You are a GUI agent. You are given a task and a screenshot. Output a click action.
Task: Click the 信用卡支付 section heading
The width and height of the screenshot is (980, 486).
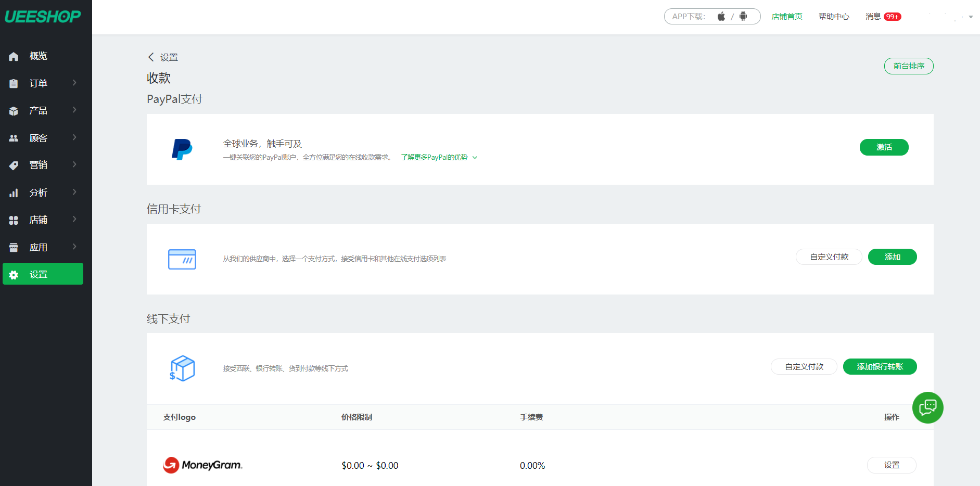pyautogui.click(x=174, y=209)
